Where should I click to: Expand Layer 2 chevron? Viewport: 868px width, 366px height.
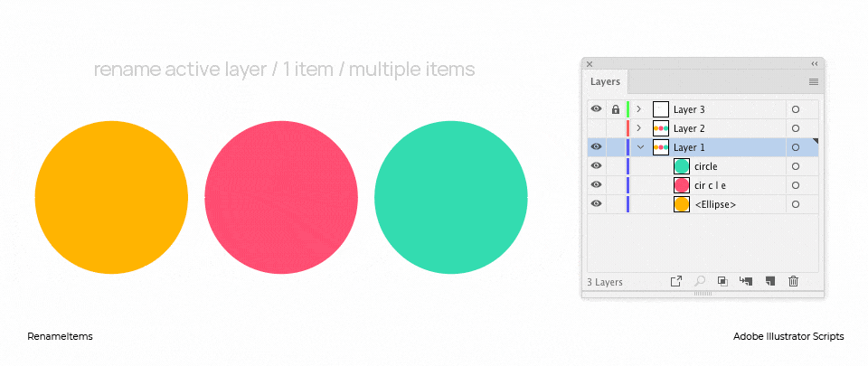point(639,128)
